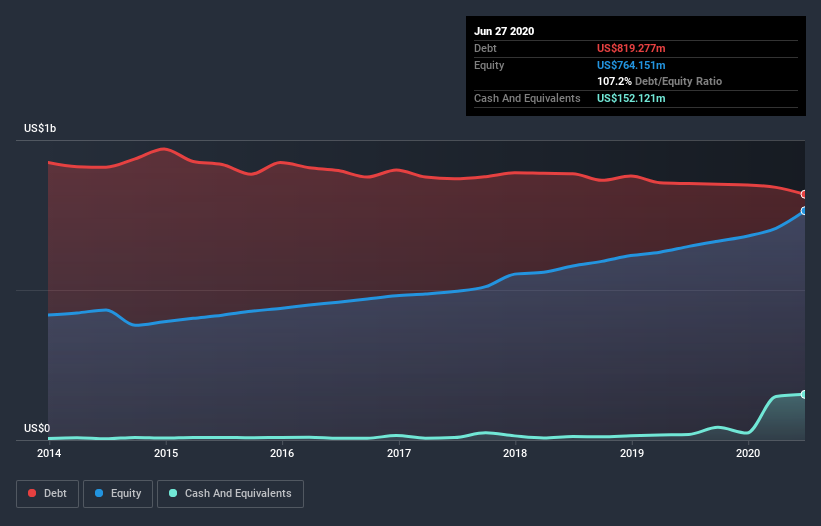Click the 107.2% Debt/Equity Ratio text

(x=659, y=82)
